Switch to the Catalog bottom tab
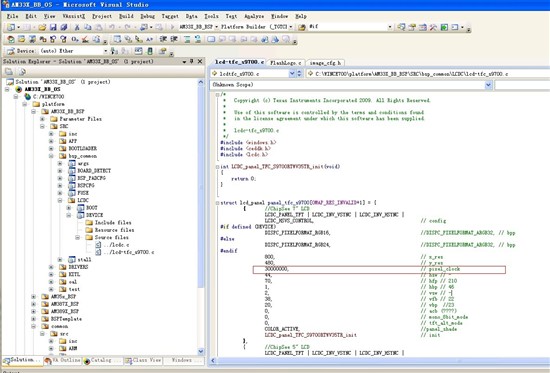Viewport: 550px width, 373px height. tap(102, 360)
